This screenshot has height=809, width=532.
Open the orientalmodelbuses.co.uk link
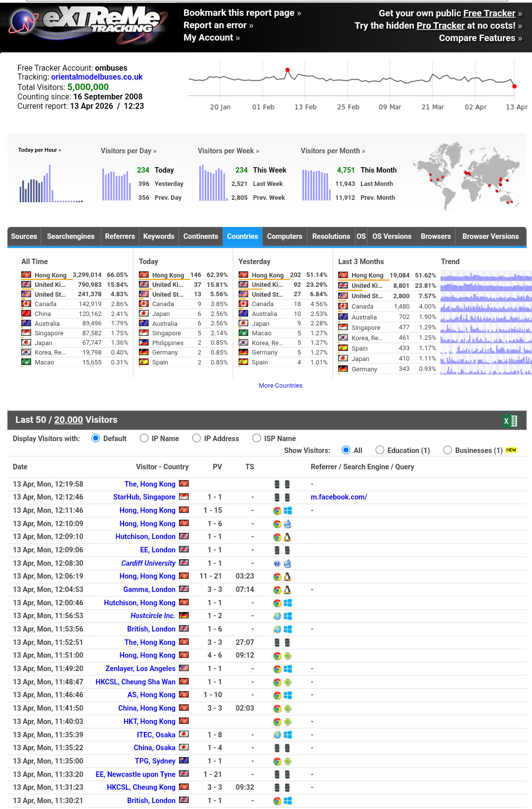click(97, 77)
